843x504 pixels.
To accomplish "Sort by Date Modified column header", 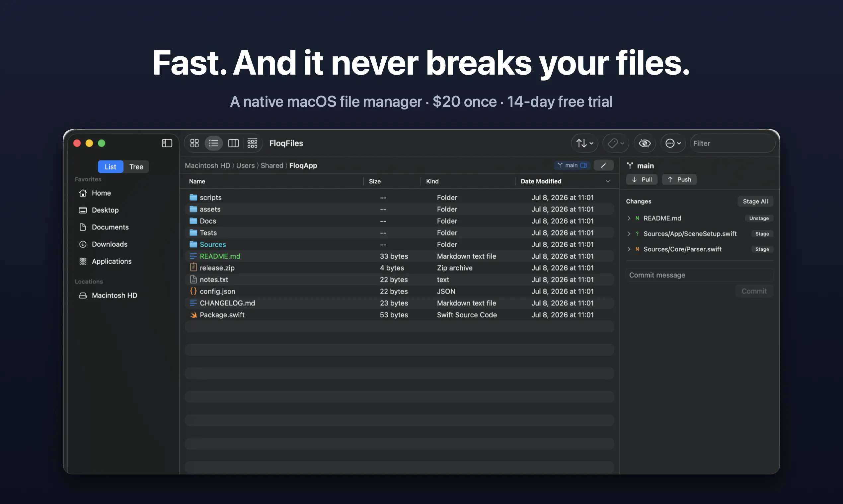I will pyautogui.click(x=541, y=181).
